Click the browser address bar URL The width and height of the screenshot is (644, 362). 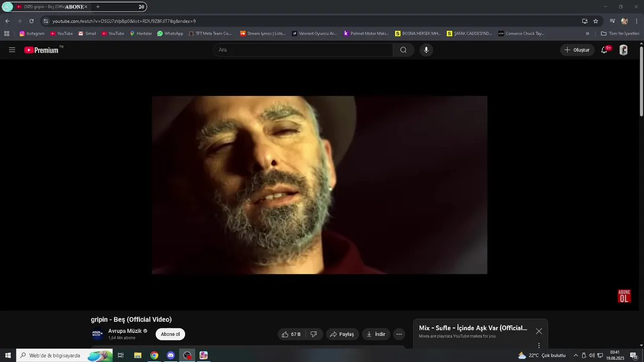coord(124,21)
